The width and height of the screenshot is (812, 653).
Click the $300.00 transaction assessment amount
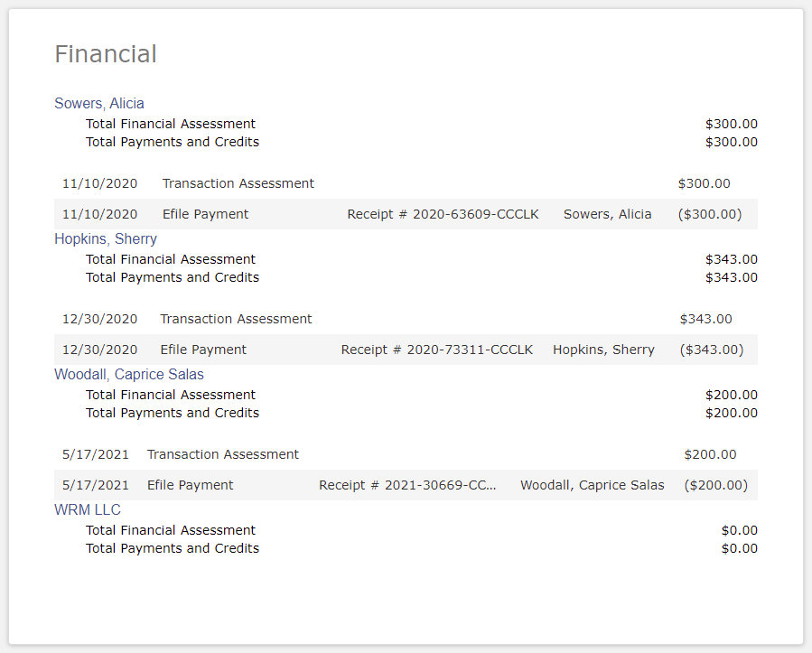coord(705,183)
